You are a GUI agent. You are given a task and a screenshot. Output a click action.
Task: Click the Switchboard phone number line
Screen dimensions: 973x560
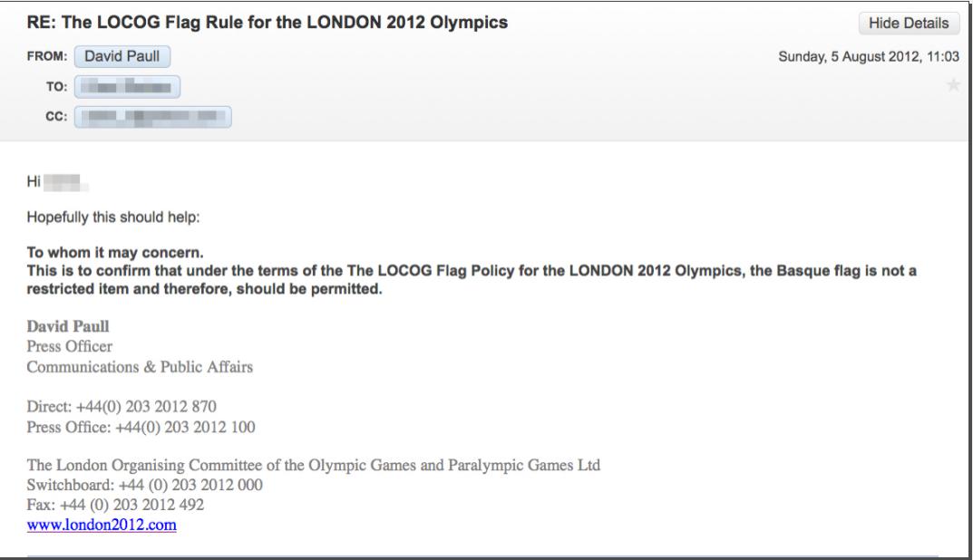click(145, 485)
